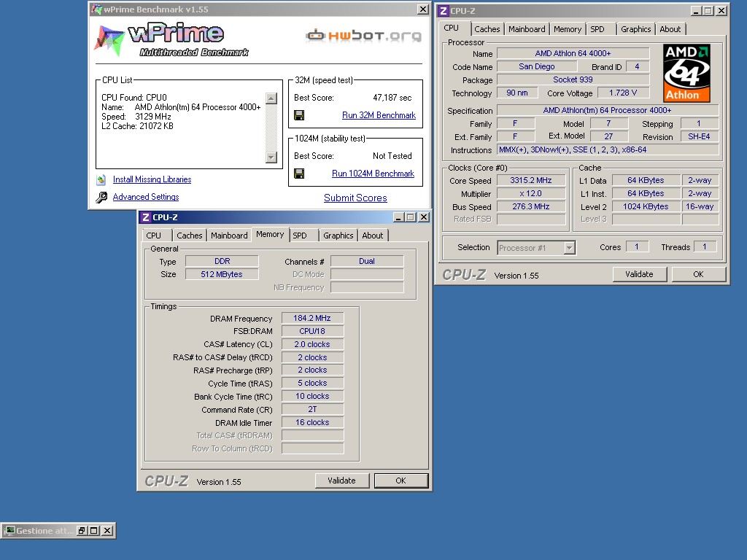The height and width of the screenshot is (560, 747).
Task: Click the wPrime title bar icon
Action: (x=97, y=9)
